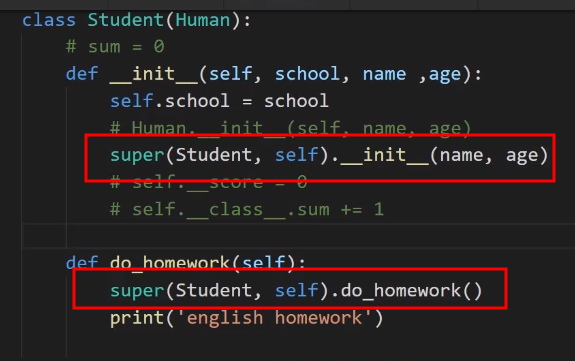575x361 pixels.
Task: Click the 'class Student(Human):' line
Action: point(136,20)
